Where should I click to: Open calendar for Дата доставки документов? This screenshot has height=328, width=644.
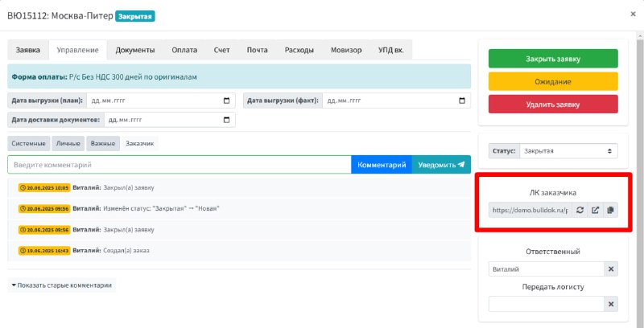click(x=226, y=120)
